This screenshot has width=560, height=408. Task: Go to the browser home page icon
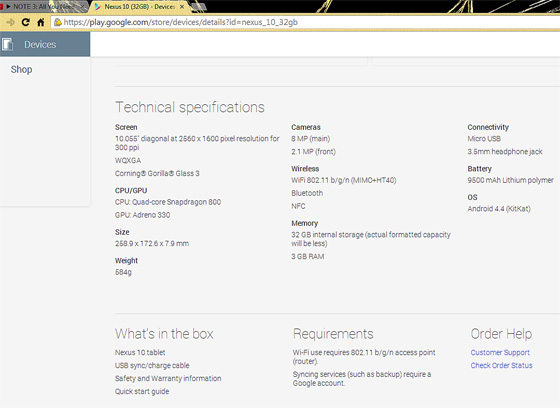41,22
